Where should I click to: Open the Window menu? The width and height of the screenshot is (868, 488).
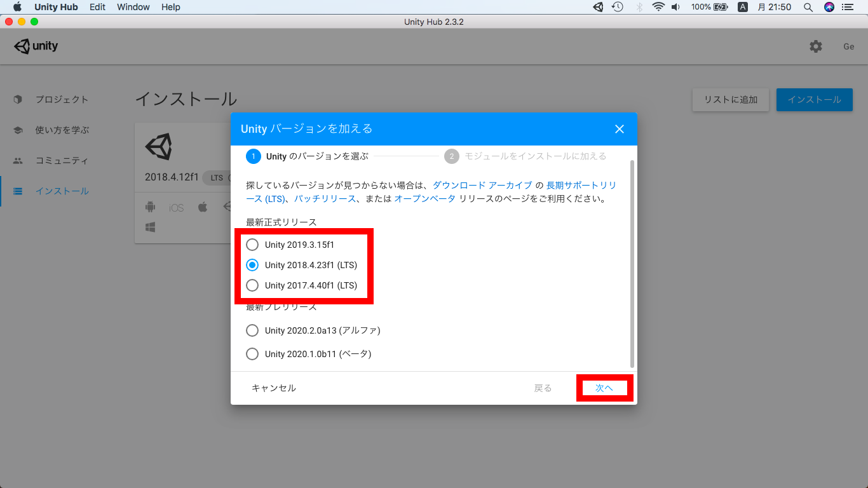pyautogui.click(x=133, y=7)
